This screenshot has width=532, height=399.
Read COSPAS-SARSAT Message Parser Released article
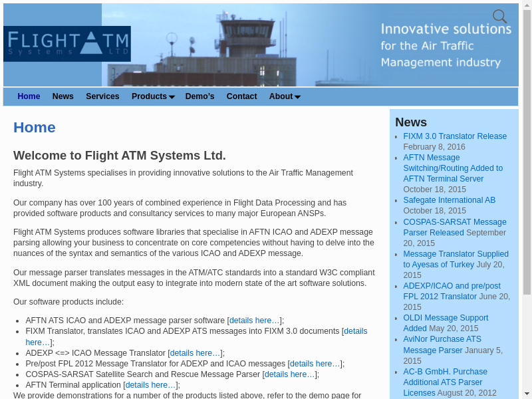point(454,222)
